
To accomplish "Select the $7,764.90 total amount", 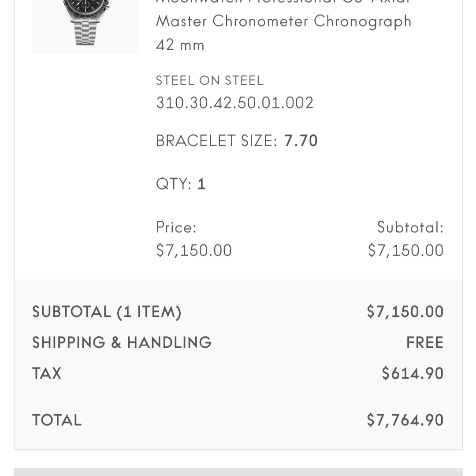I will [405, 420].
